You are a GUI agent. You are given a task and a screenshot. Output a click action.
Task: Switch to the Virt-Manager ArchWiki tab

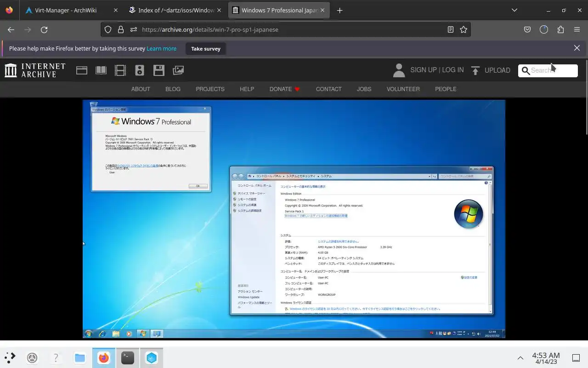[71, 10]
